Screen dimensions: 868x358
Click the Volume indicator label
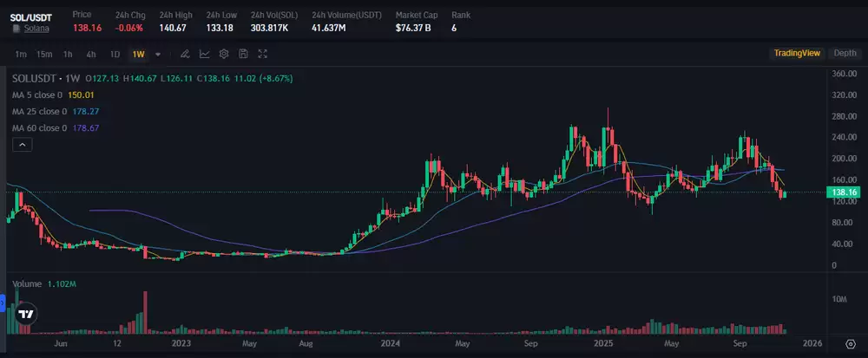pos(25,284)
